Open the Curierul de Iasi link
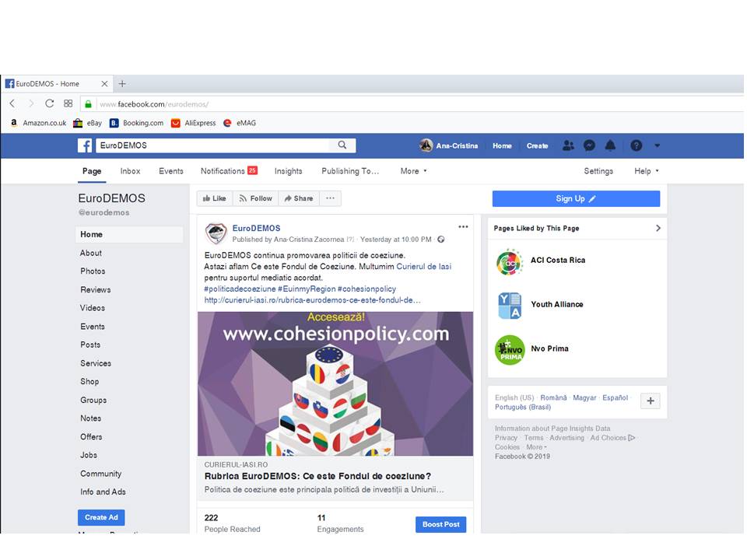 423,267
